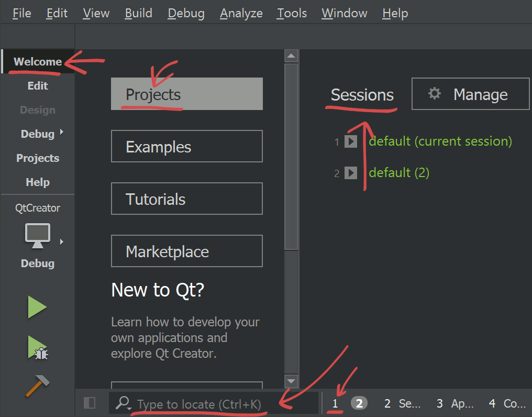Open the default (current session) link
The height and width of the screenshot is (417, 532).
click(440, 141)
